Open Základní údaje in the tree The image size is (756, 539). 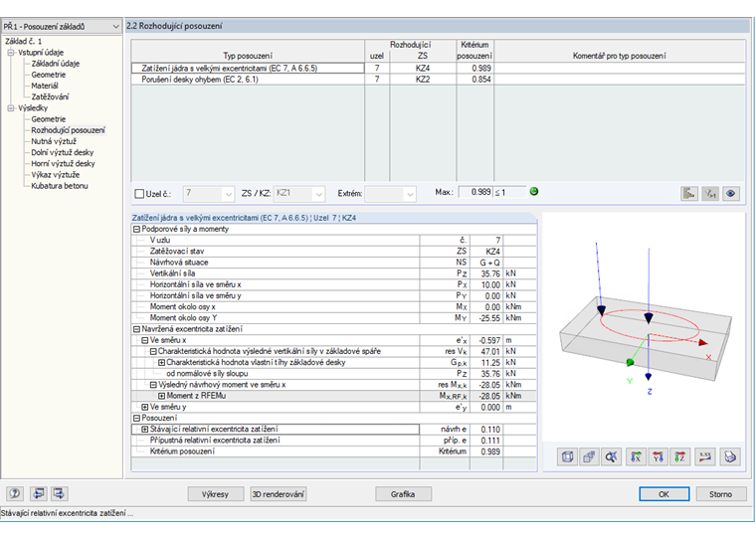tap(56, 64)
